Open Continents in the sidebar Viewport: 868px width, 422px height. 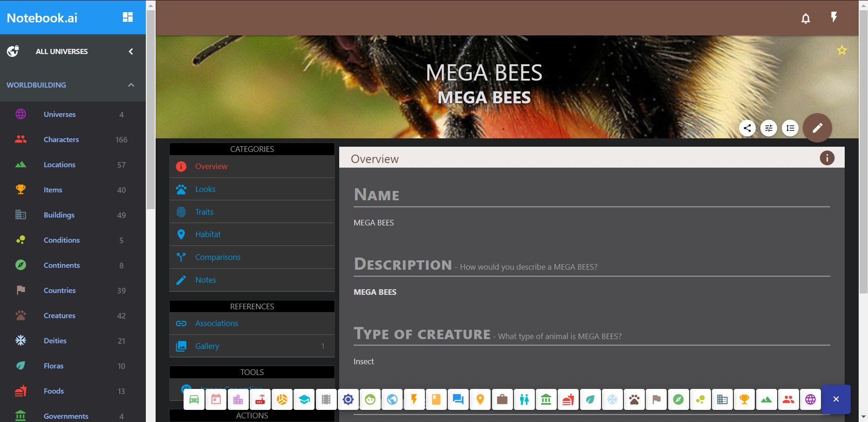[x=73, y=265]
